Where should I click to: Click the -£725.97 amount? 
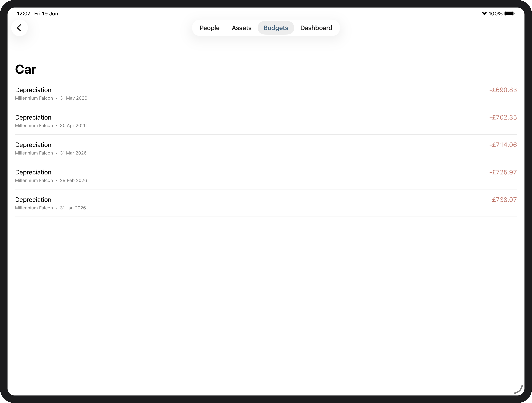pos(503,172)
